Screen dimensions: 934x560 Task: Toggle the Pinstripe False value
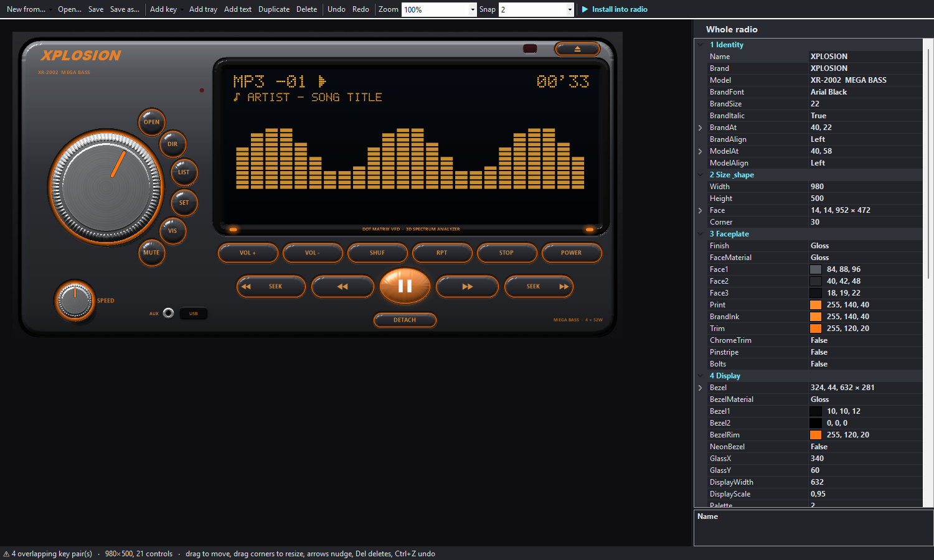point(866,352)
